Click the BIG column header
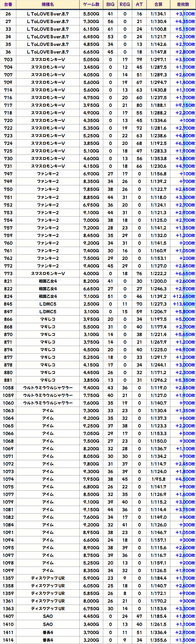 click(x=110, y=5)
